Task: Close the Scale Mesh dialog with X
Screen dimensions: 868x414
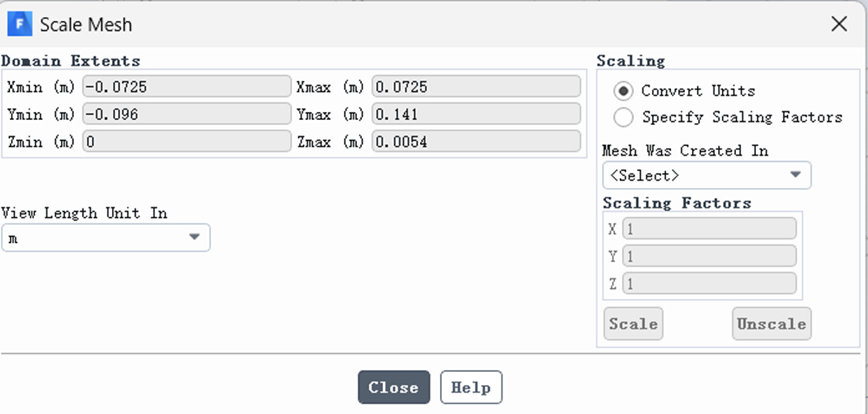Action: pos(839,24)
